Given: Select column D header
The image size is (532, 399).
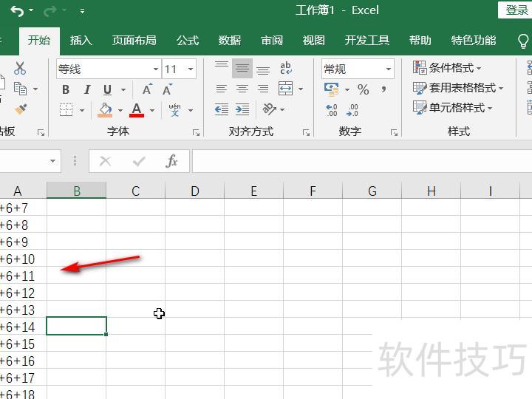Looking at the screenshot, I should click(195, 191).
